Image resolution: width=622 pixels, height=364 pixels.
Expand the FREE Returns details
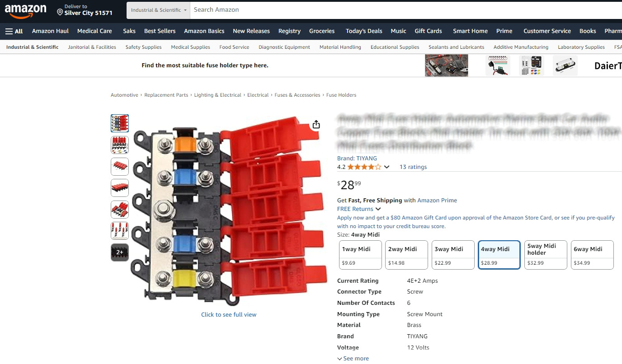pos(359,209)
